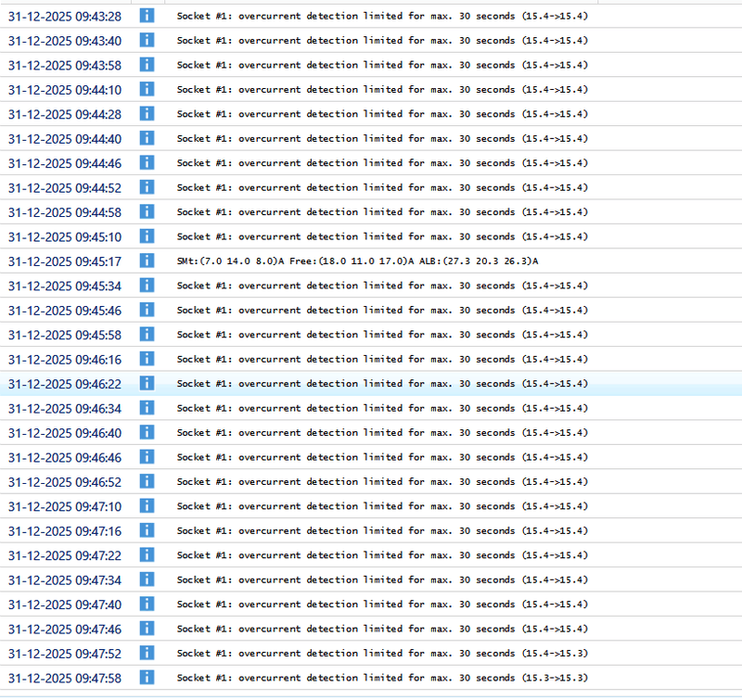This screenshot has height=700, width=742.
Task: Click info icon of 09:45:46 log entry
Action: pos(147,311)
